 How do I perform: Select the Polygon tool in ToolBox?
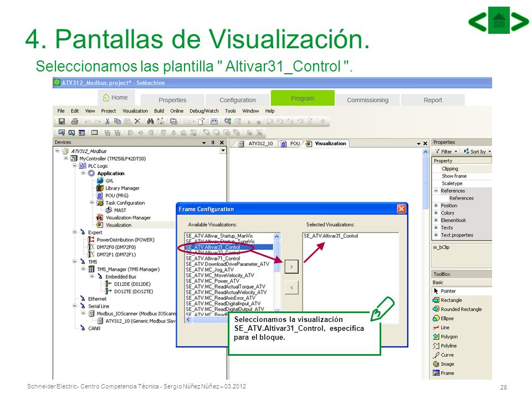coord(446,337)
